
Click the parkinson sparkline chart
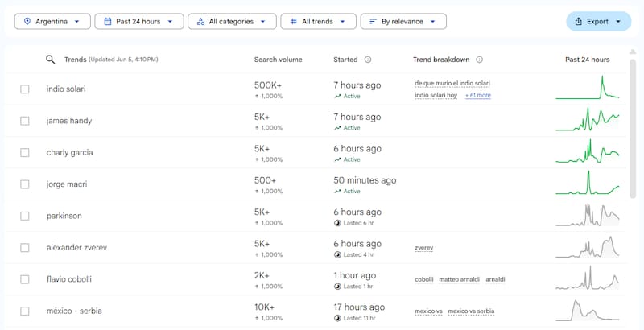pos(588,215)
